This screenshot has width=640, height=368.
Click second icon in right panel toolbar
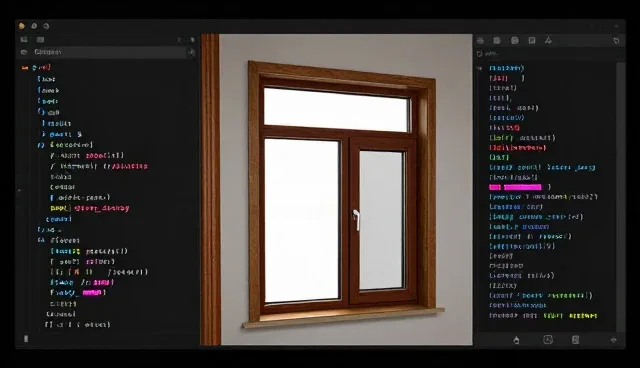pyautogui.click(x=497, y=40)
